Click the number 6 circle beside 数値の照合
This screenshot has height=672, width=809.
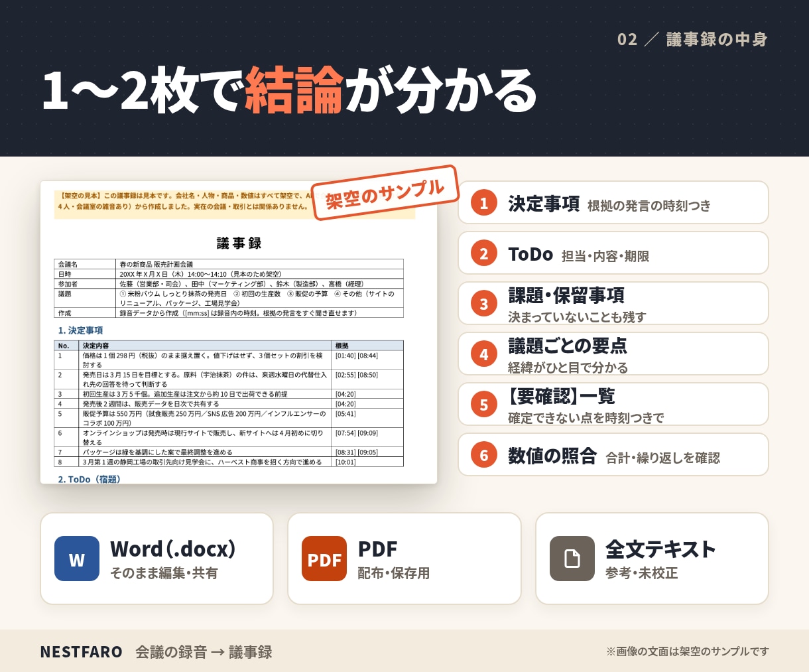pyautogui.click(x=484, y=455)
